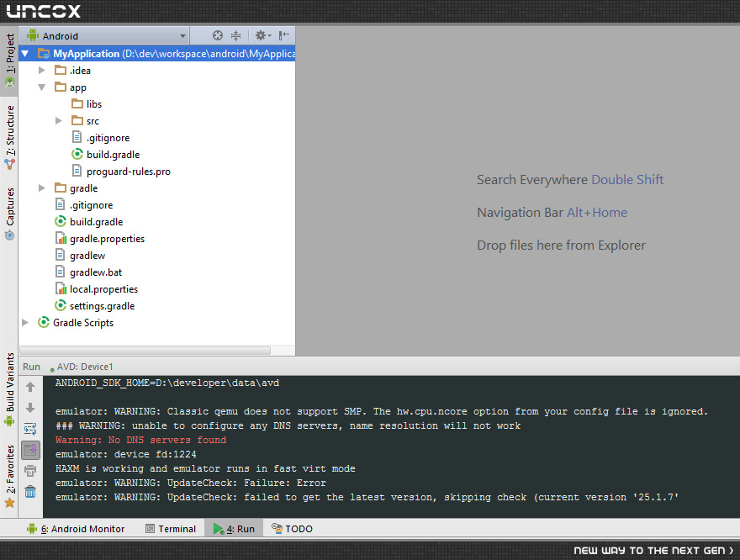
Task: Select settings.gradle file
Action: click(102, 306)
